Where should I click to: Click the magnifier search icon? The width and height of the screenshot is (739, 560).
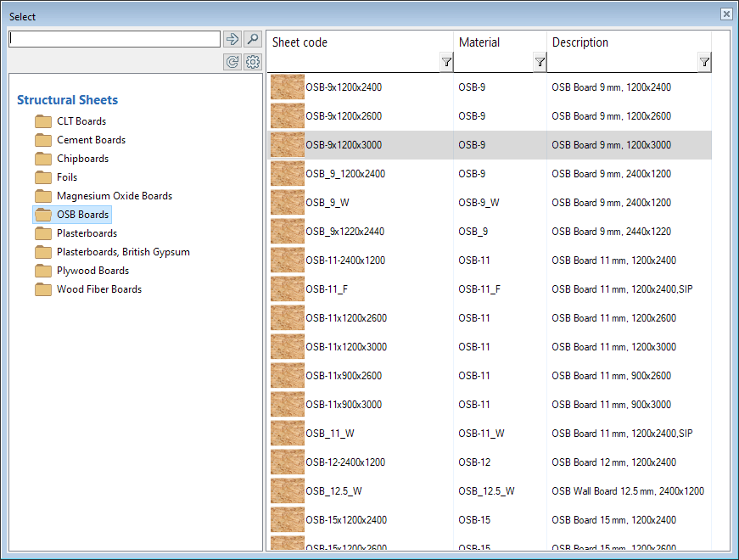pyautogui.click(x=252, y=39)
